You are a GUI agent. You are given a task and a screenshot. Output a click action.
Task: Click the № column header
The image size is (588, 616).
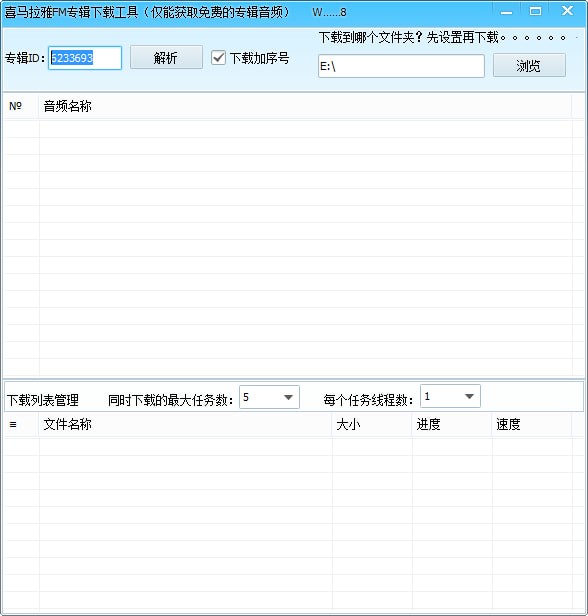pos(21,106)
